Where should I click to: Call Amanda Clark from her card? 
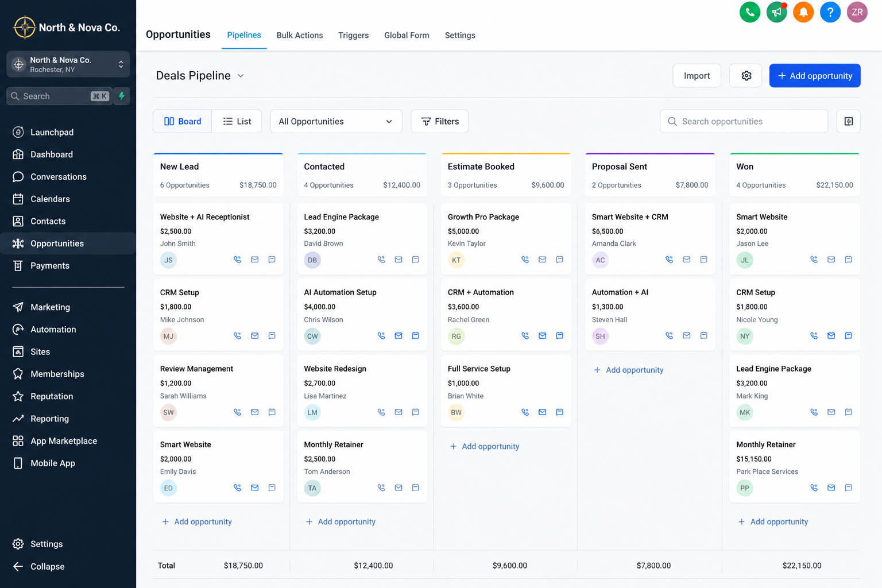click(x=669, y=260)
